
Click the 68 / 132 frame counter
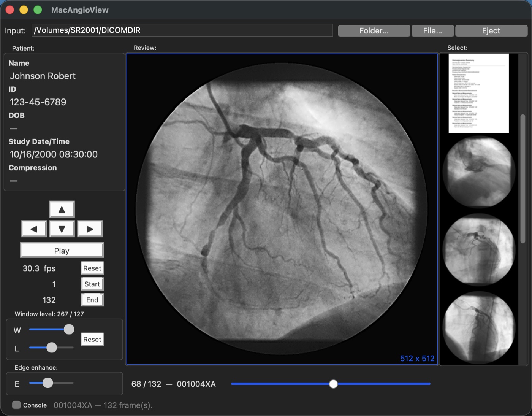tap(146, 384)
